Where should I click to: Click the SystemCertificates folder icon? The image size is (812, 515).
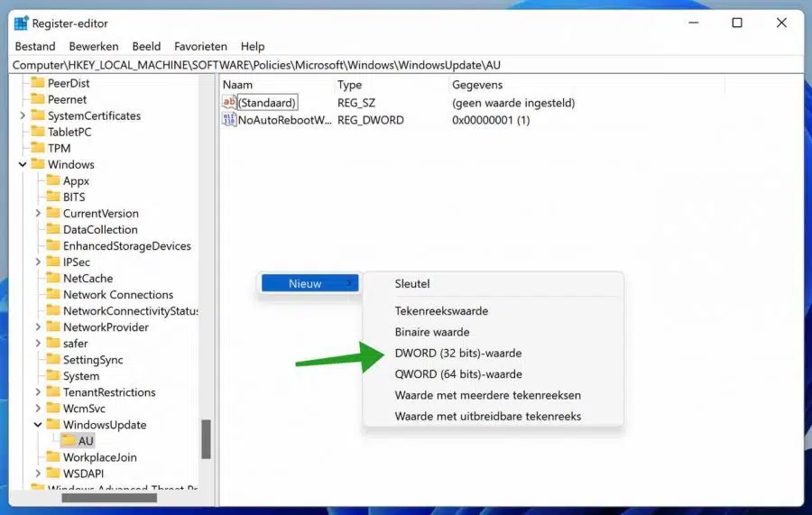37,115
